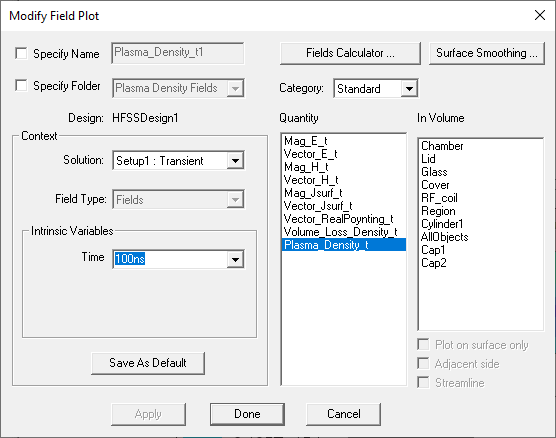Click the Fields Calculator button
Viewport: 556px width, 438px height.
(350, 53)
